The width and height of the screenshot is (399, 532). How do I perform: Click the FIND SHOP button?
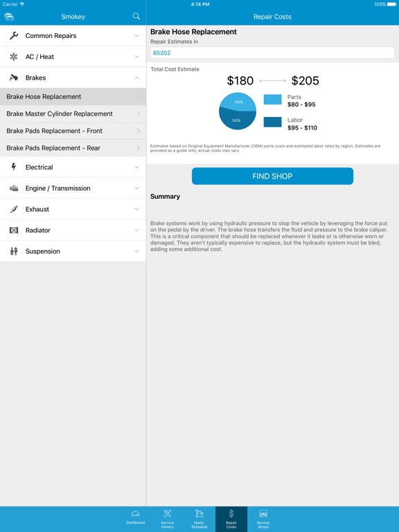(272, 176)
